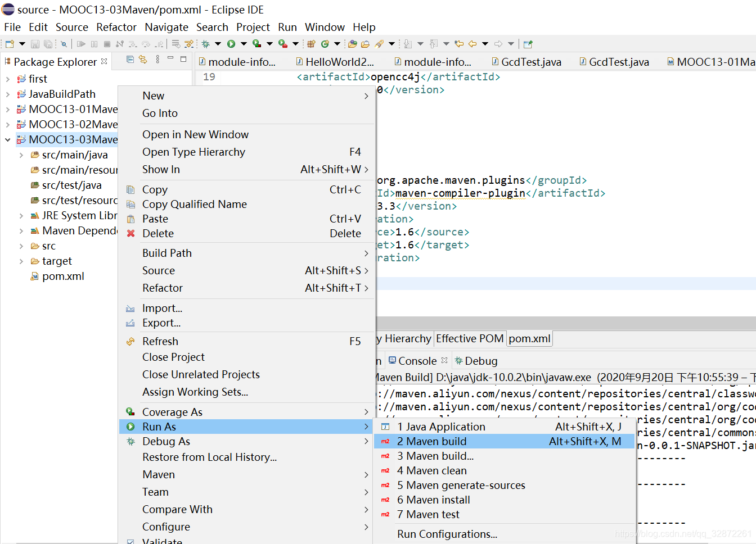The height and width of the screenshot is (544, 756).
Task: Select pom.xml in Package Explorer tree
Action: (x=63, y=276)
